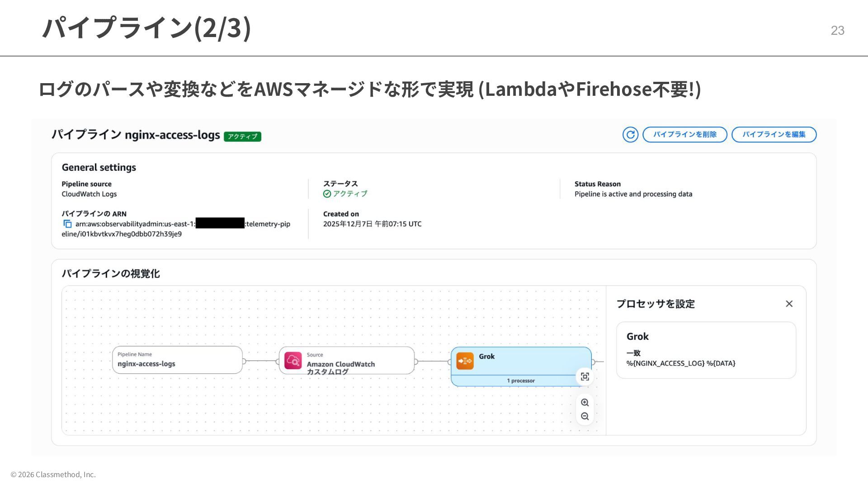Zoom out on the pipeline canvas

(585, 417)
